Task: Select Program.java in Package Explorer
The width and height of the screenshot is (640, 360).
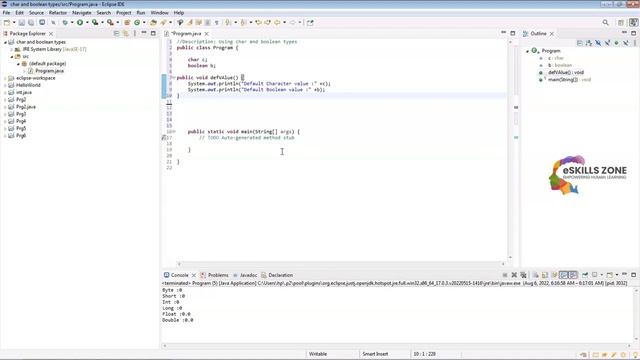Action: [x=49, y=71]
